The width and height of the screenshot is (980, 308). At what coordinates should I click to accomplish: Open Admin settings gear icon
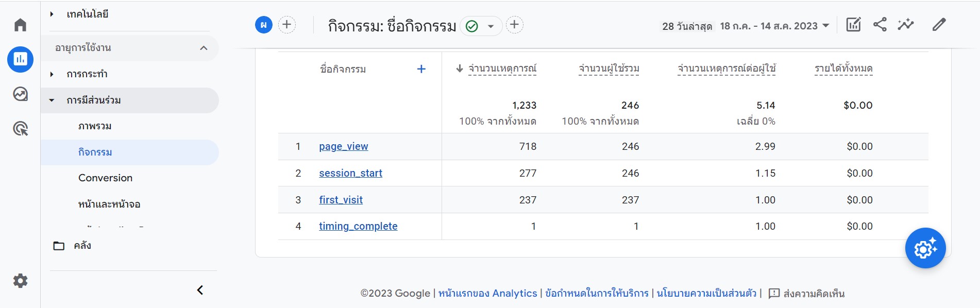tap(20, 281)
